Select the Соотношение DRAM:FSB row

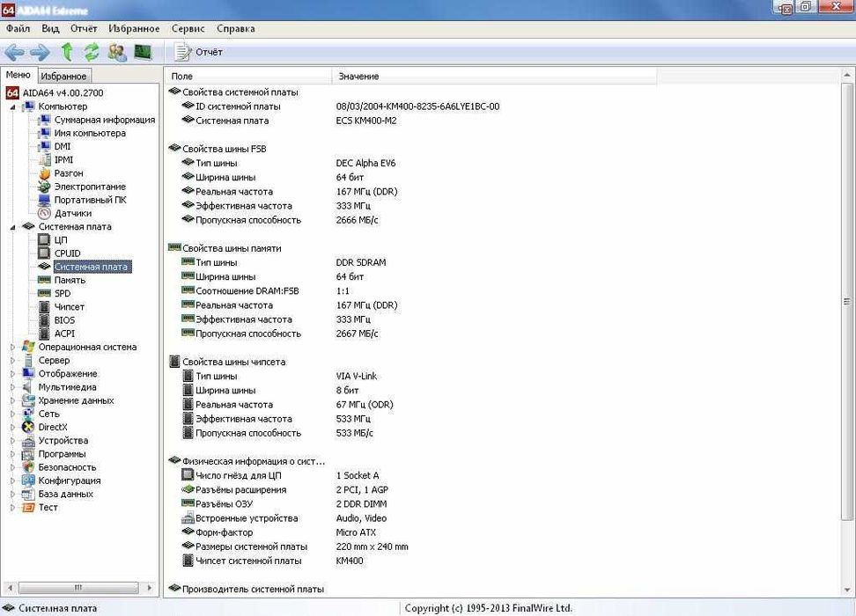coord(265,290)
